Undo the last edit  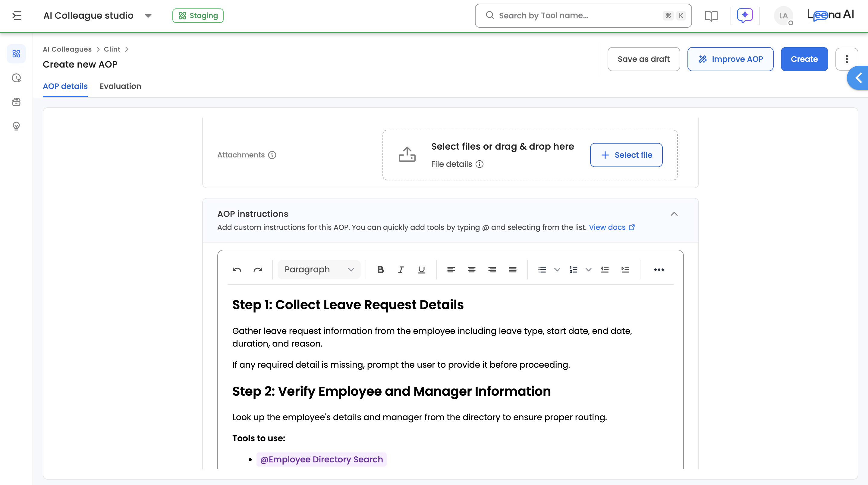point(237,269)
